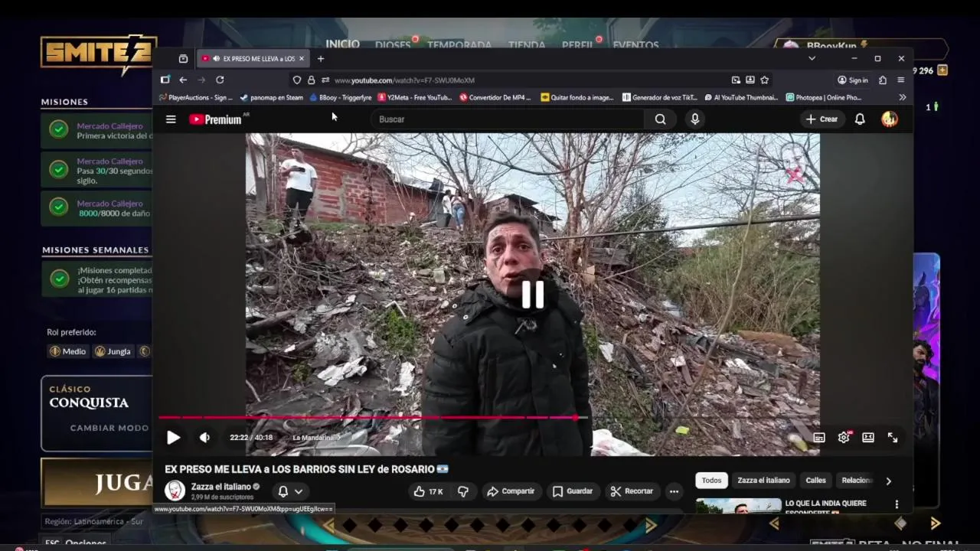Viewport: 980px width, 551px height.
Task: Open the YouTube hamburger guide menu
Action: (x=171, y=119)
